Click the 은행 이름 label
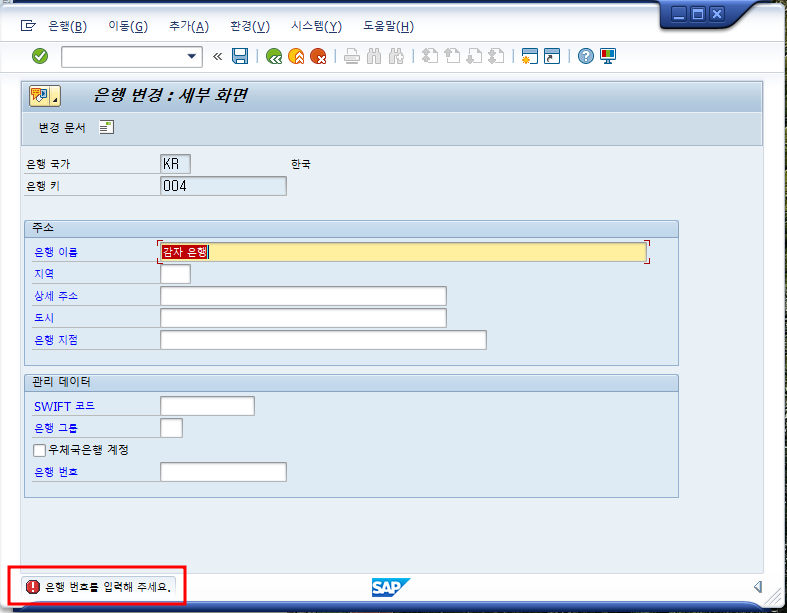 [56, 253]
